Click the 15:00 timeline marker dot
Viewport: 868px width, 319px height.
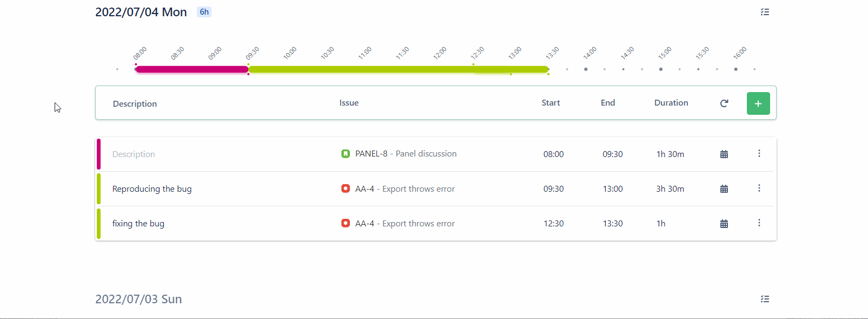661,69
